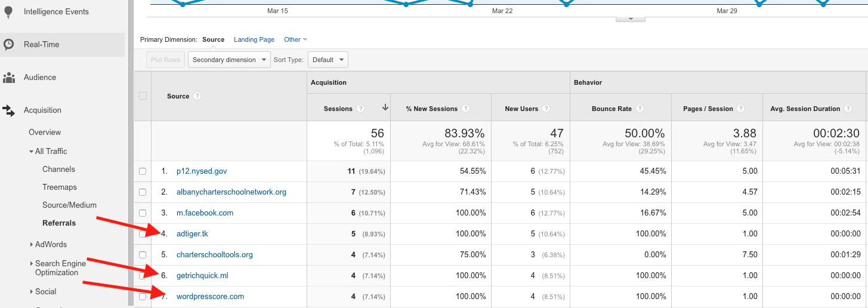Screen dimensions: 868x308
Task: Select the m.facebook.com row checkbox
Action: click(x=143, y=213)
